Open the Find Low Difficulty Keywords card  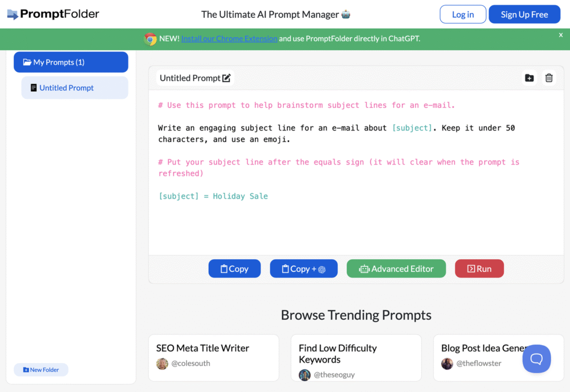(x=356, y=358)
